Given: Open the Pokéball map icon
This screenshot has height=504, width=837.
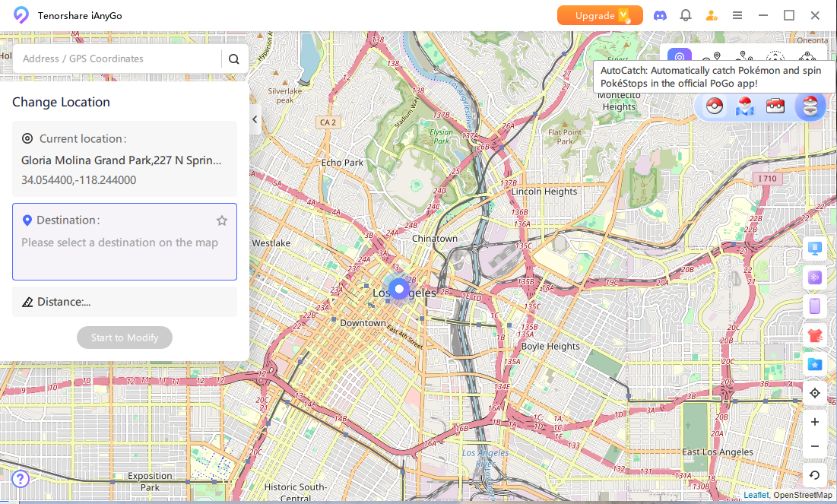Looking at the screenshot, I should click(744, 106).
